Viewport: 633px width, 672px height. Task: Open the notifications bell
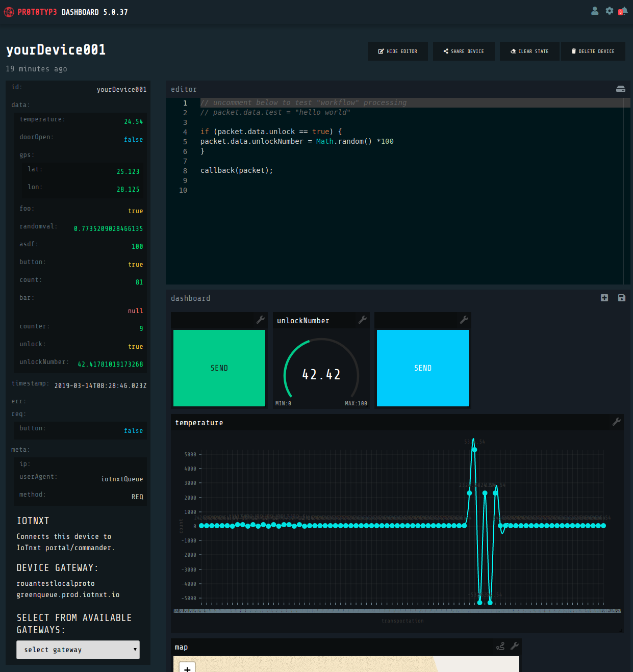click(624, 11)
